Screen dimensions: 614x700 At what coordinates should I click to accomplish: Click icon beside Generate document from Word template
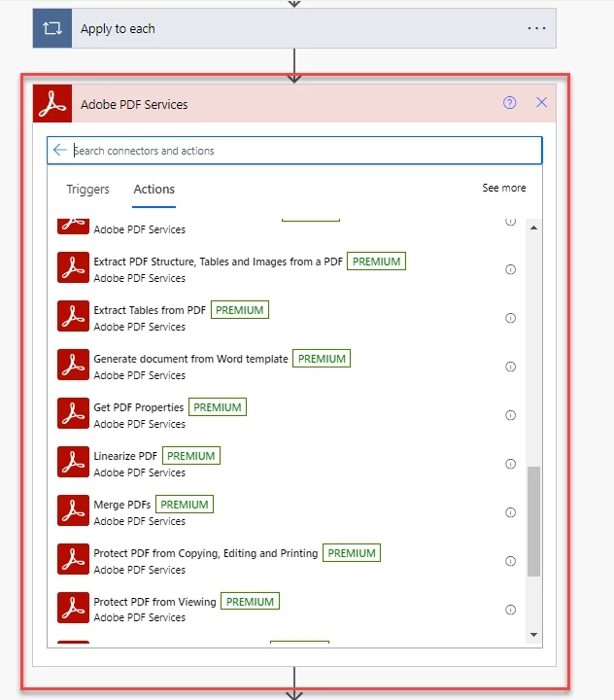tap(73, 365)
